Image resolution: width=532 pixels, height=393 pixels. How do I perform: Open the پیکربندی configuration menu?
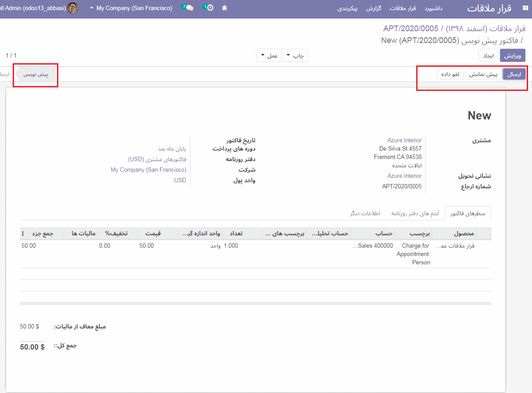pyautogui.click(x=348, y=8)
